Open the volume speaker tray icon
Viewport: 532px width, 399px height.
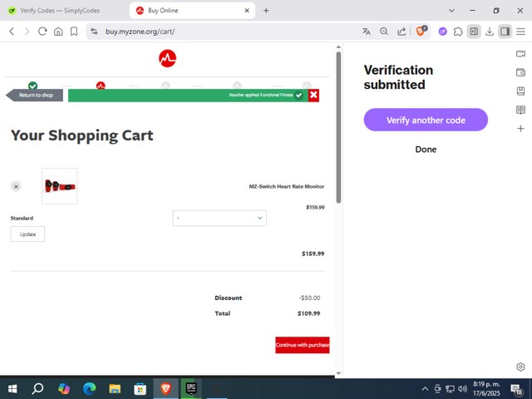coord(462,389)
